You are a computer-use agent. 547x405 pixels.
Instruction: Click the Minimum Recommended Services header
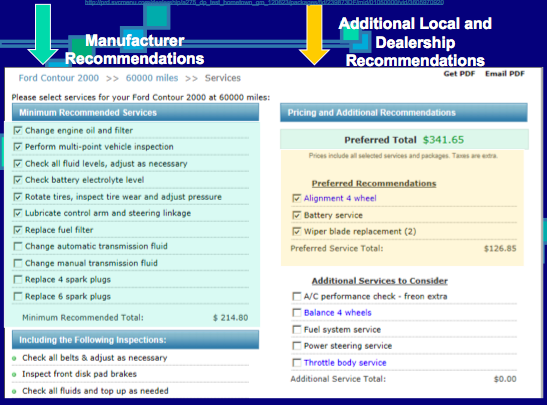point(135,113)
